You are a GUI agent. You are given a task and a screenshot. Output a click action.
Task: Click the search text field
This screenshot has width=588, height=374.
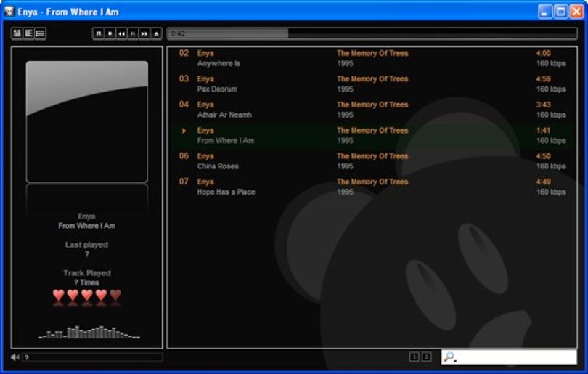coord(516,357)
